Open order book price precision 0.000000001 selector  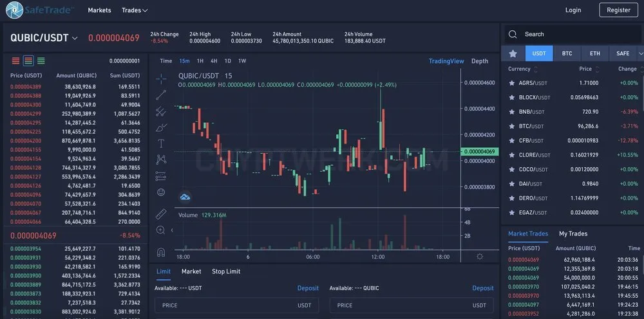pos(124,60)
